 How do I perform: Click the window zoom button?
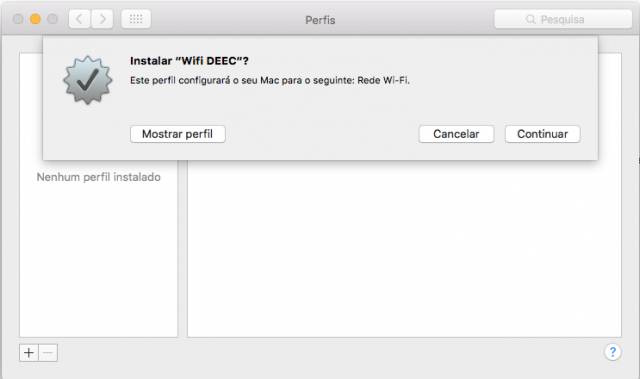coord(53,19)
